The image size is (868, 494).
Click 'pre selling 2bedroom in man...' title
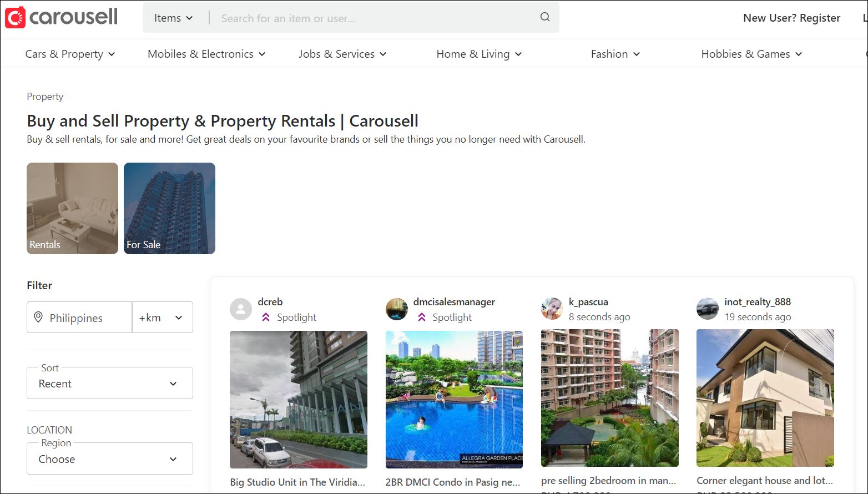pos(609,481)
